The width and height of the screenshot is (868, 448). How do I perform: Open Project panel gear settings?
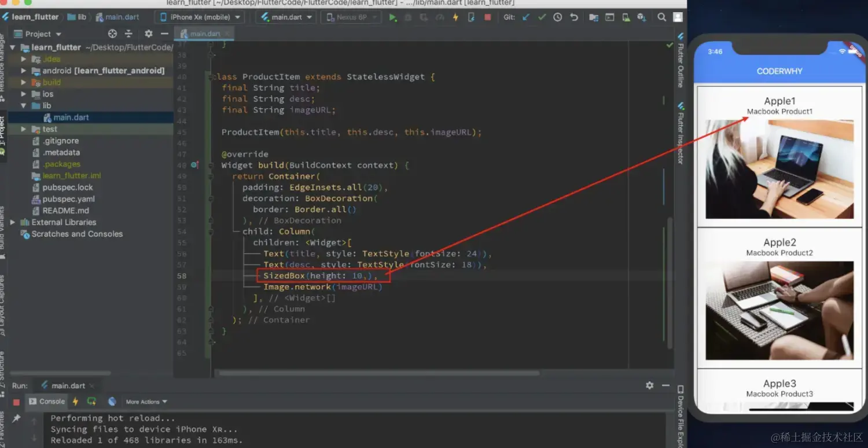point(149,34)
